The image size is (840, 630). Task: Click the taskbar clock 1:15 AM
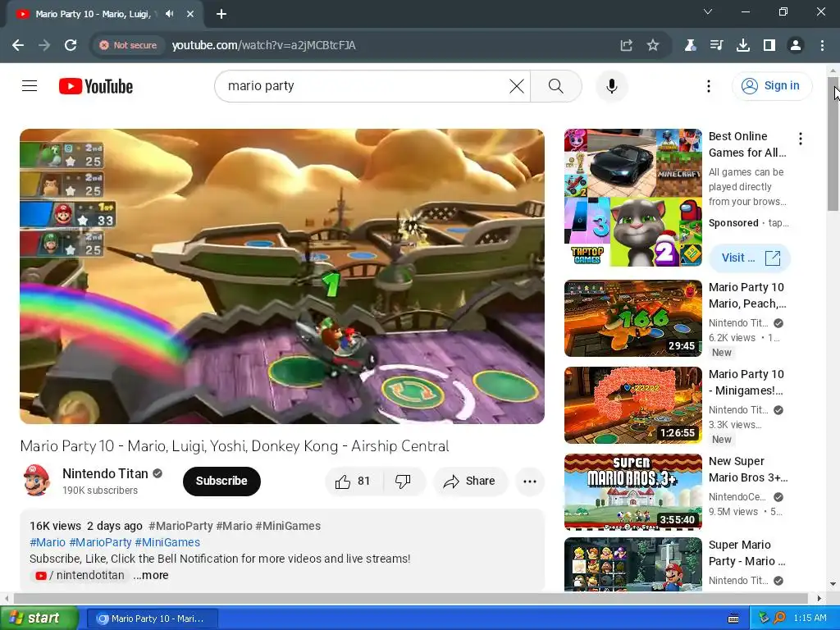(810, 619)
